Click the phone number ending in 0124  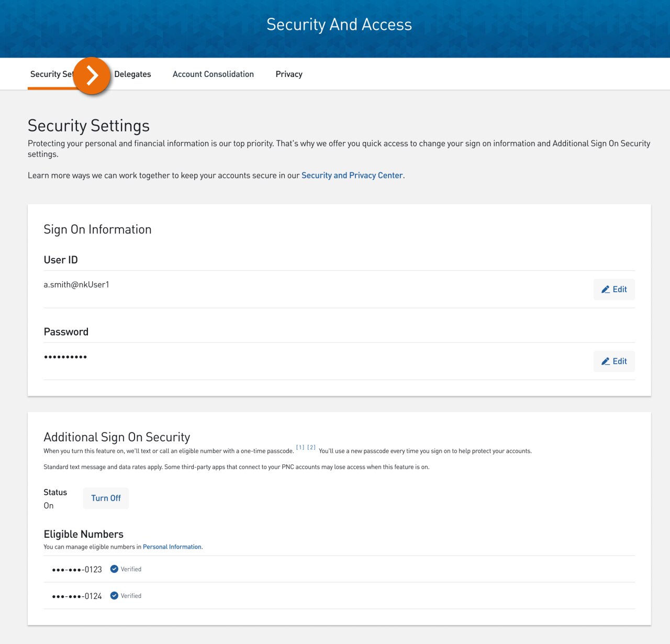[76, 595]
